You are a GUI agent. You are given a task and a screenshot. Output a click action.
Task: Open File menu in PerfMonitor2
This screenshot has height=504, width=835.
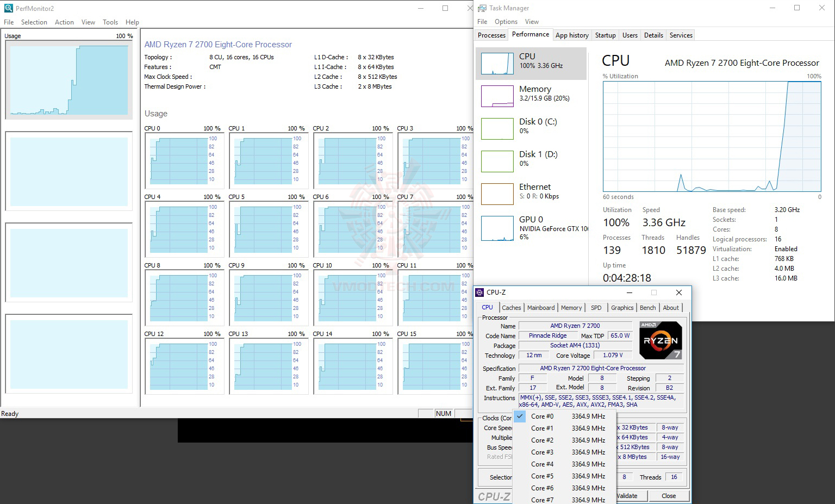(9, 22)
